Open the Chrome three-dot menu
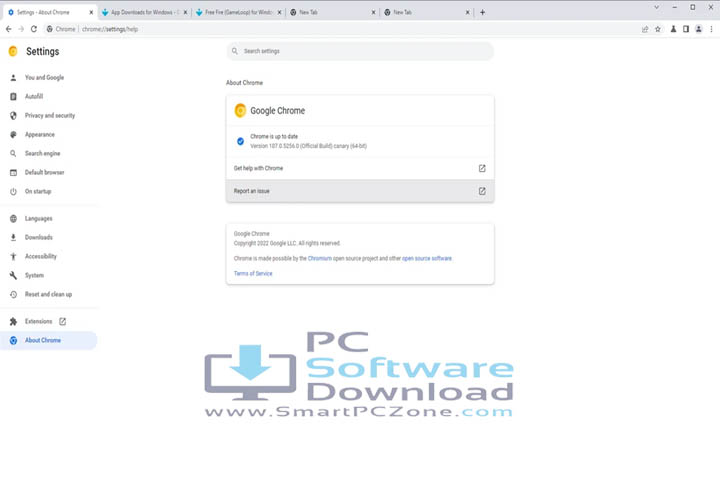The height and width of the screenshot is (480, 720). tap(711, 29)
